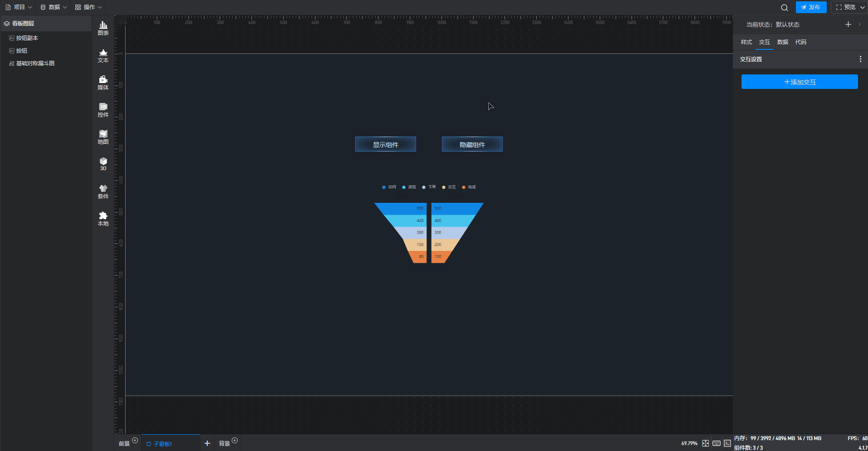Open the 地图 map component library
This screenshot has width=868, height=451.
103,137
